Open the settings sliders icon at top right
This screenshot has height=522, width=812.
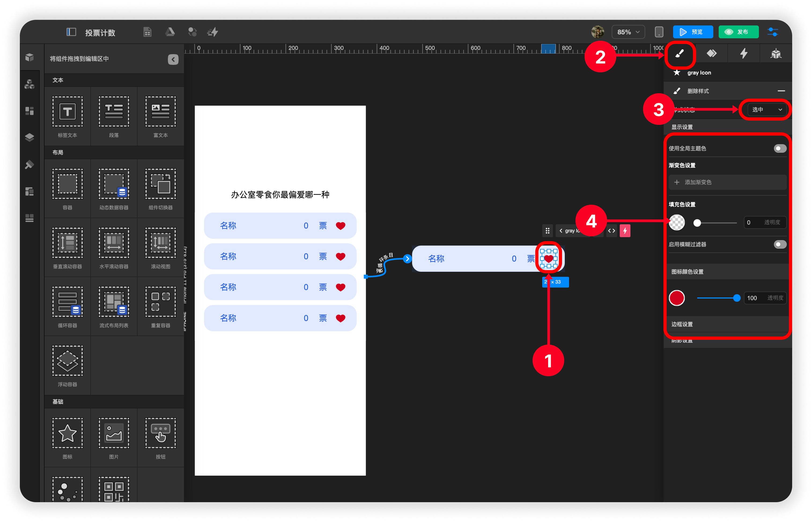coord(773,32)
